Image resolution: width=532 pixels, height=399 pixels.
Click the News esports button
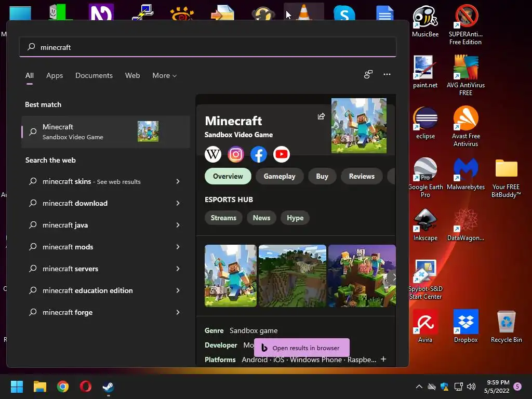pyautogui.click(x=262, y=218)
